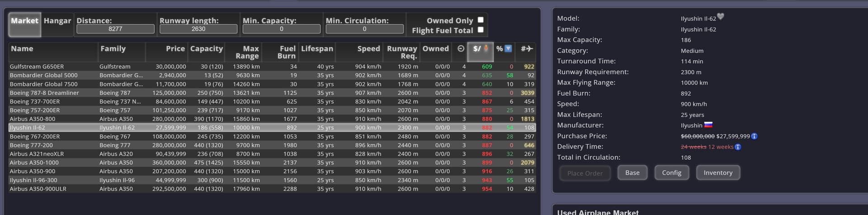Screen dimensions: 868x215
Task: Click the 125,000,000 price cell
Action: [x=169, y=93]
